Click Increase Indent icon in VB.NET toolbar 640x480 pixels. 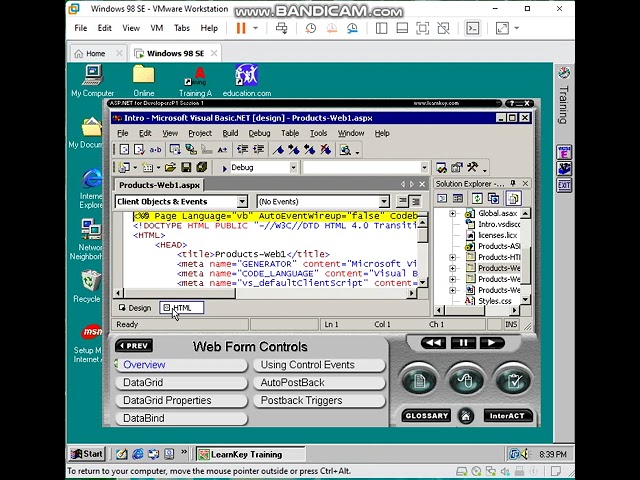click(x=258, y=150)
